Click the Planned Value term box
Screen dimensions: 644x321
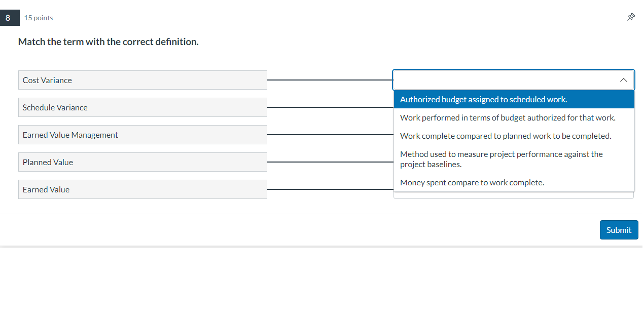tap(142, 162)
